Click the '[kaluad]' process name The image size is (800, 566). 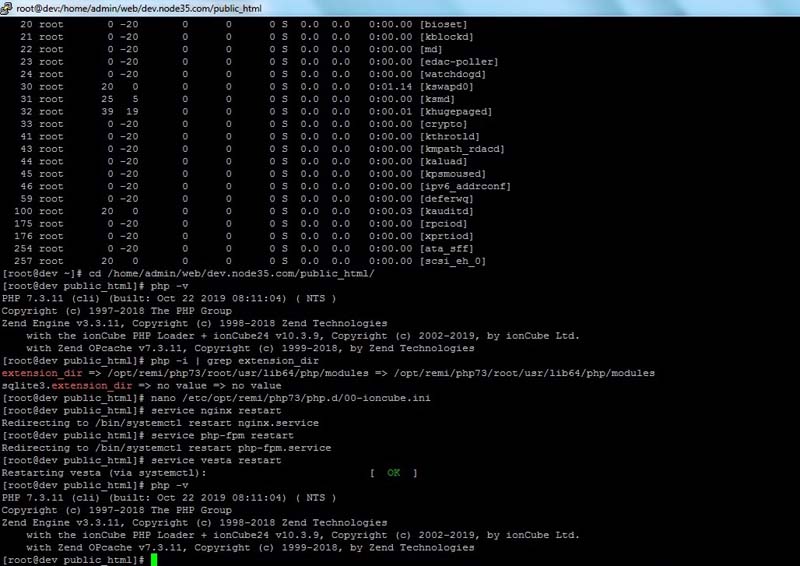tap(443, 161)
